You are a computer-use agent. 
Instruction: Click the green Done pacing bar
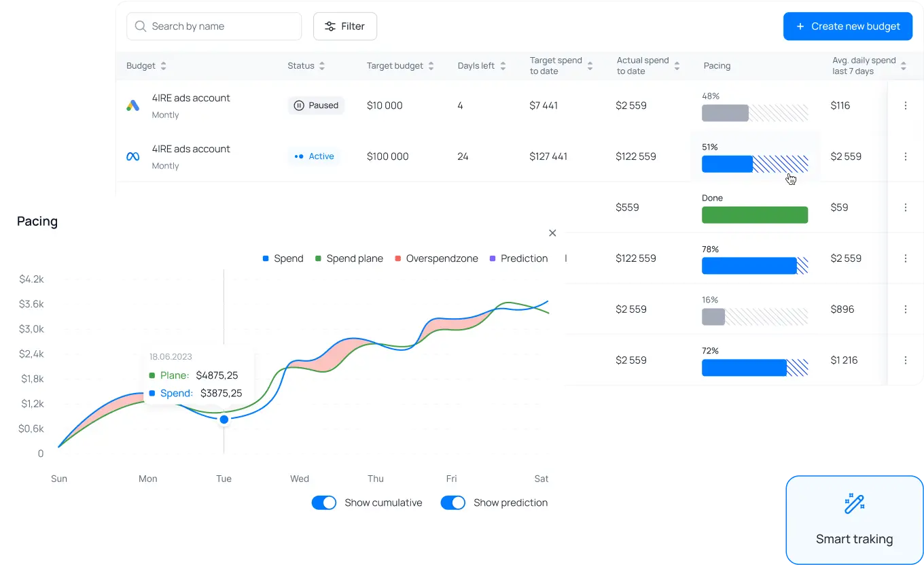click(755, 215)
